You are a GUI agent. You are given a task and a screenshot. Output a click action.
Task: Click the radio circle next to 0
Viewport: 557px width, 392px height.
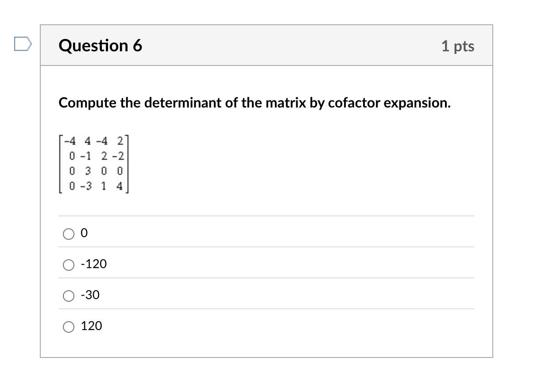click(x=69, y=234)
